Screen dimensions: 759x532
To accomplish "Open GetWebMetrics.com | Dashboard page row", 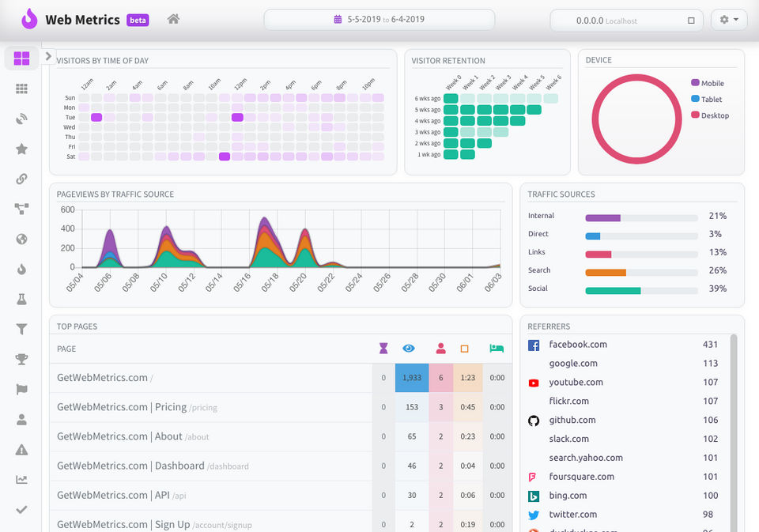I will coord(281,466).
